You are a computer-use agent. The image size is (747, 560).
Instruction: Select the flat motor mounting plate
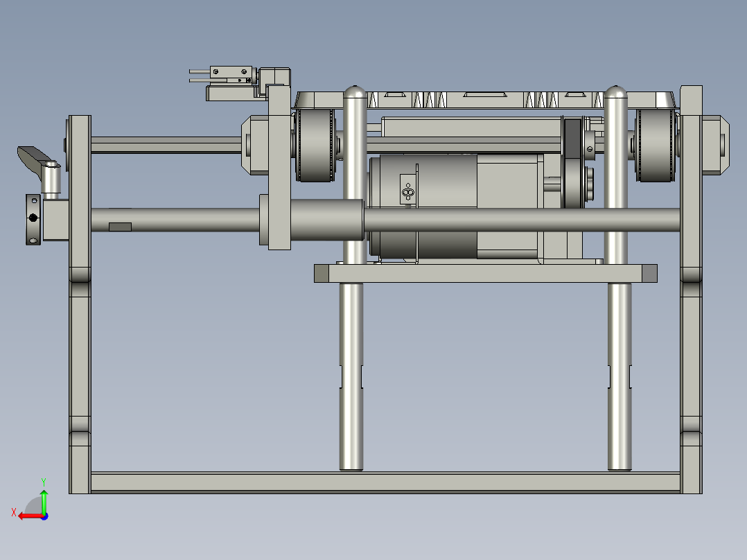click(x=486, y=274)
